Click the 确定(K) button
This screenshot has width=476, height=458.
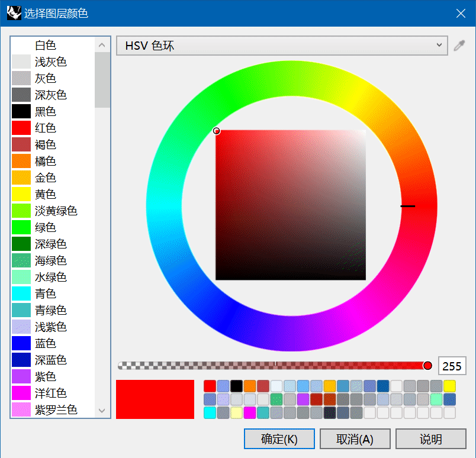pos(279,439)
